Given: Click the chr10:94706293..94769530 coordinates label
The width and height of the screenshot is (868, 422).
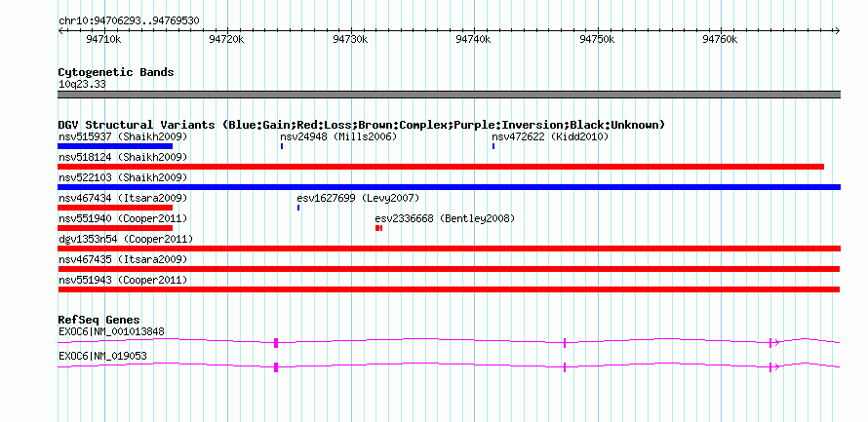Looking at the screenshot, I should [129, 20].
